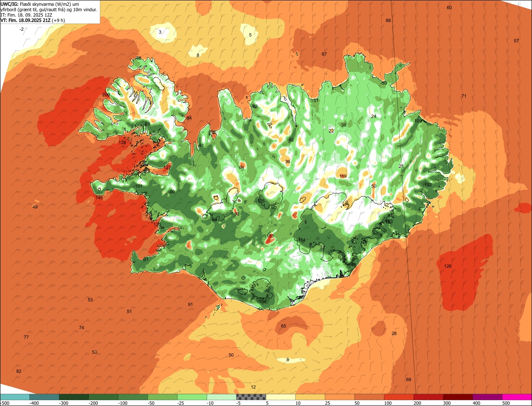Click the '36' value in north-central Iceland

click(288, 162)
